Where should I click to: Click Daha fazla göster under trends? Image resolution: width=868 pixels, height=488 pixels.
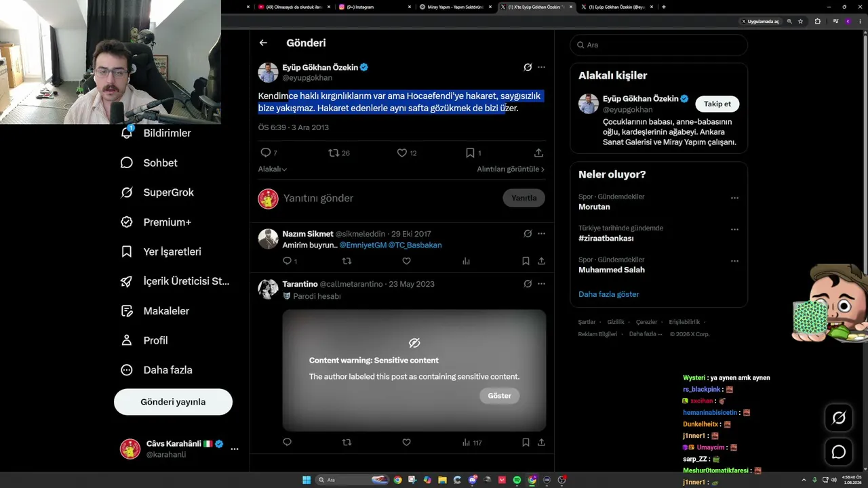coord(609,294)
